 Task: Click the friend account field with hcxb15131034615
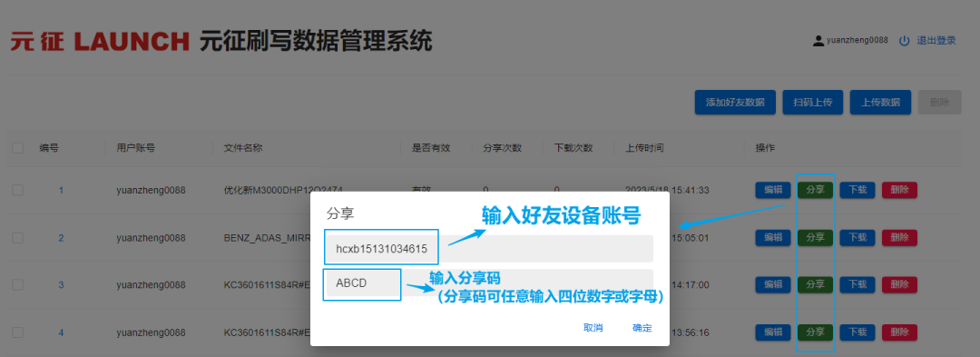tap(490, 249)
